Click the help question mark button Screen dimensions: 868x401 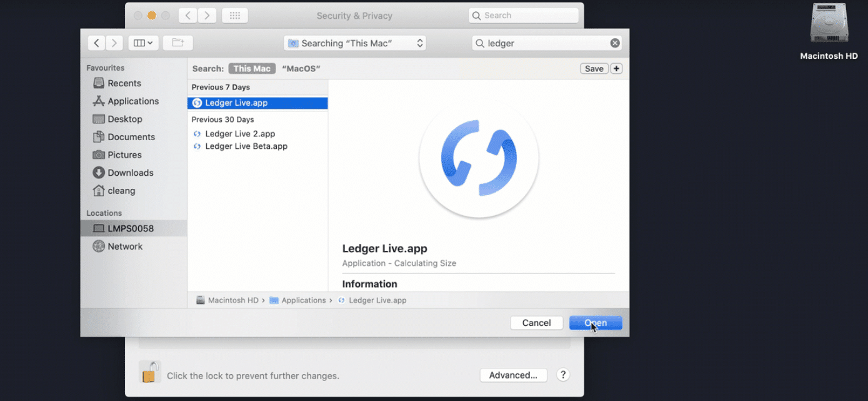[563, 375]
